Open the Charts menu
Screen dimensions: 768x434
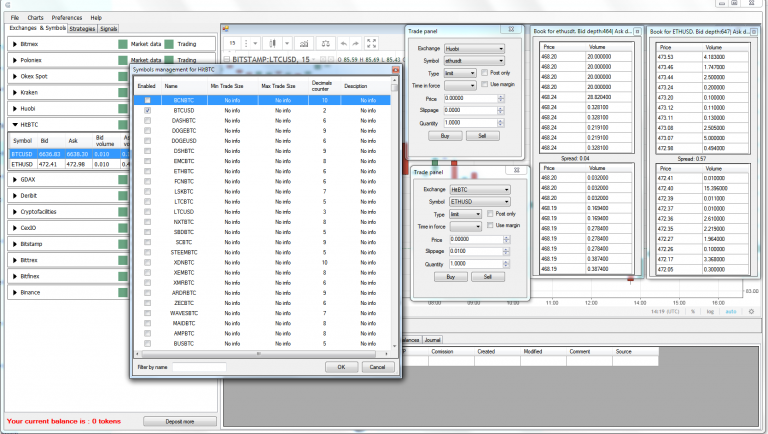tap(35, 18)
